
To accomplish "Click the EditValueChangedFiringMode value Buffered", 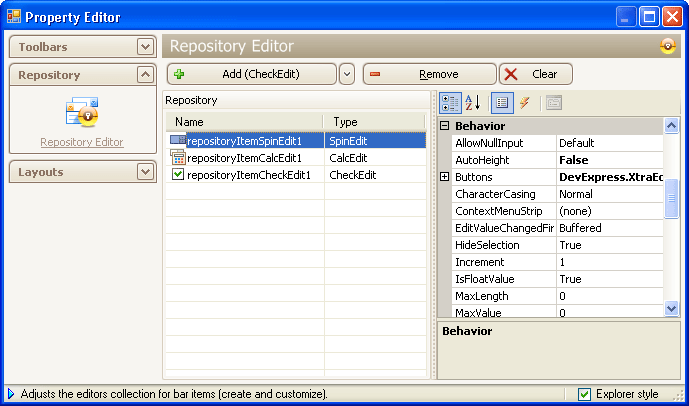I will (x=610, y=228).
